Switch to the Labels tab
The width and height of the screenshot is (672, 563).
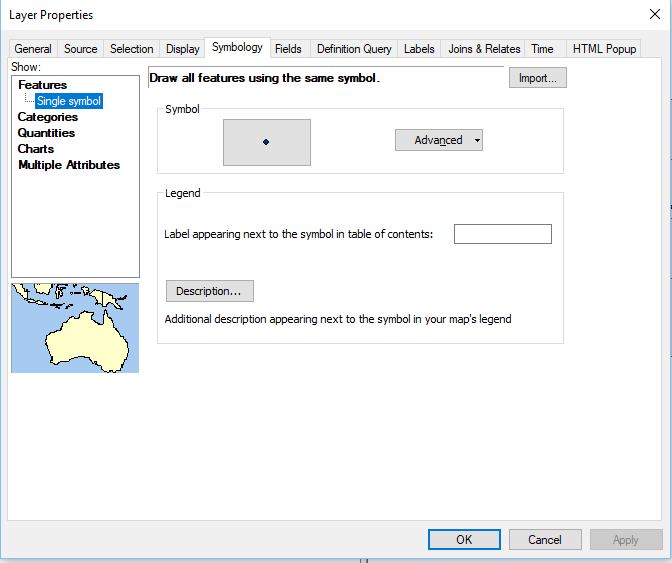pos(419,49)
